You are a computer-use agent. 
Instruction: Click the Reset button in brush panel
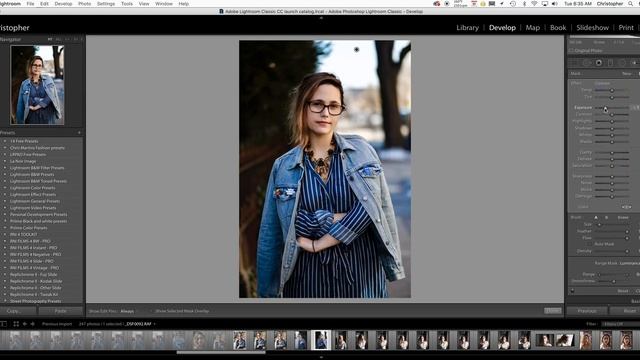pos(622,291)
